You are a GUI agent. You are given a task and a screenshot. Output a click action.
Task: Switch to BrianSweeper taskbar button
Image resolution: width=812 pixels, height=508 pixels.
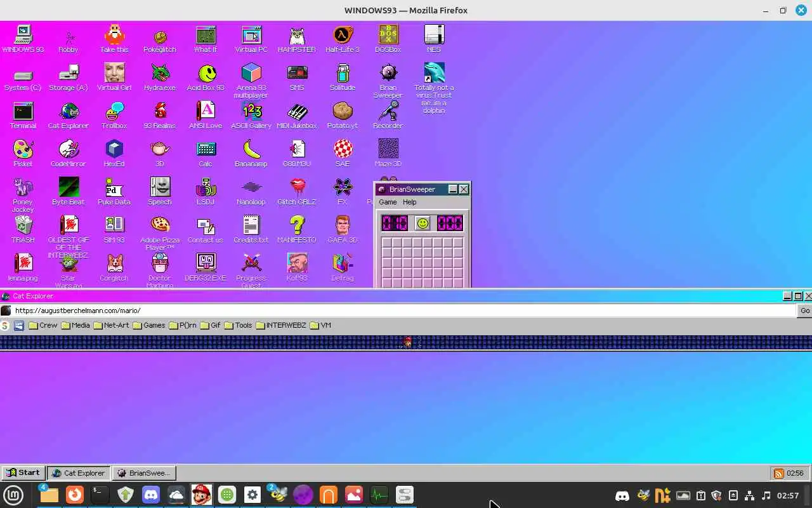click(x=144, y=472)
